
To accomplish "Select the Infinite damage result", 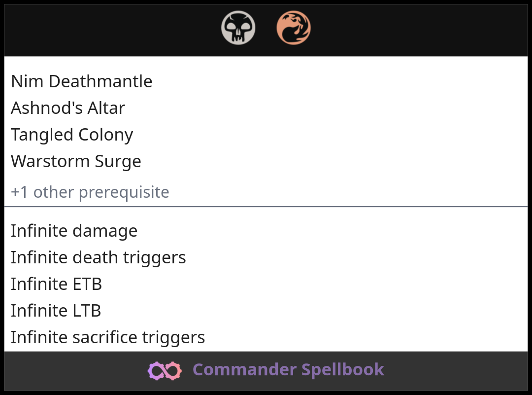I will pos(74,231).
